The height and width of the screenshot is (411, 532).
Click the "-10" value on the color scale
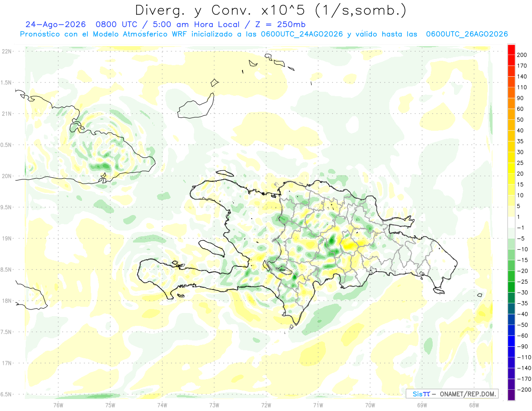click(523, 249)
